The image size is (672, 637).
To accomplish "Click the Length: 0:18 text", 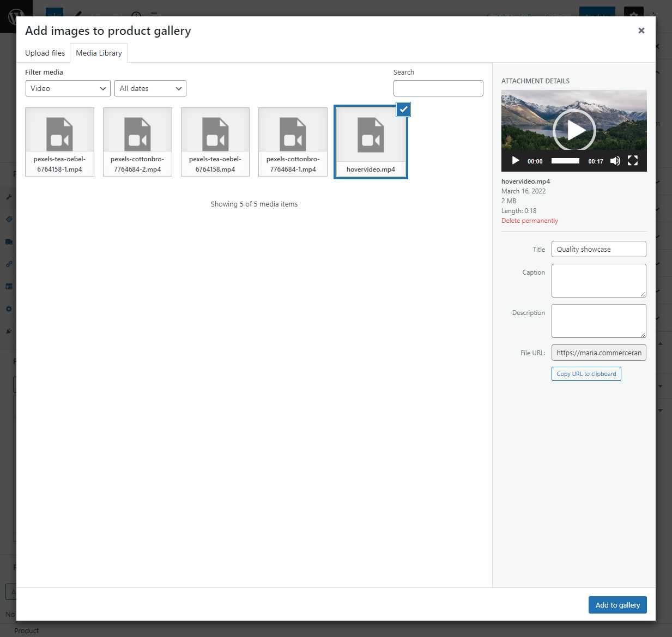I will tap(519, 211).
